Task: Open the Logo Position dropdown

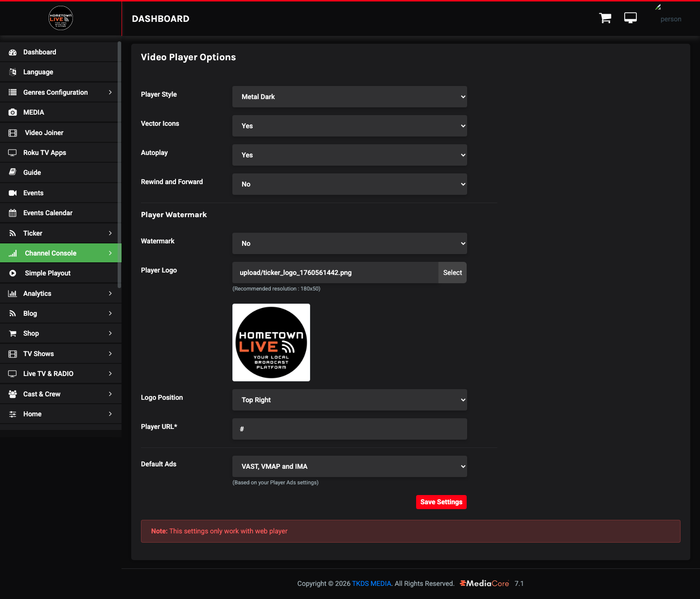Action: click(x=350, y=400)
